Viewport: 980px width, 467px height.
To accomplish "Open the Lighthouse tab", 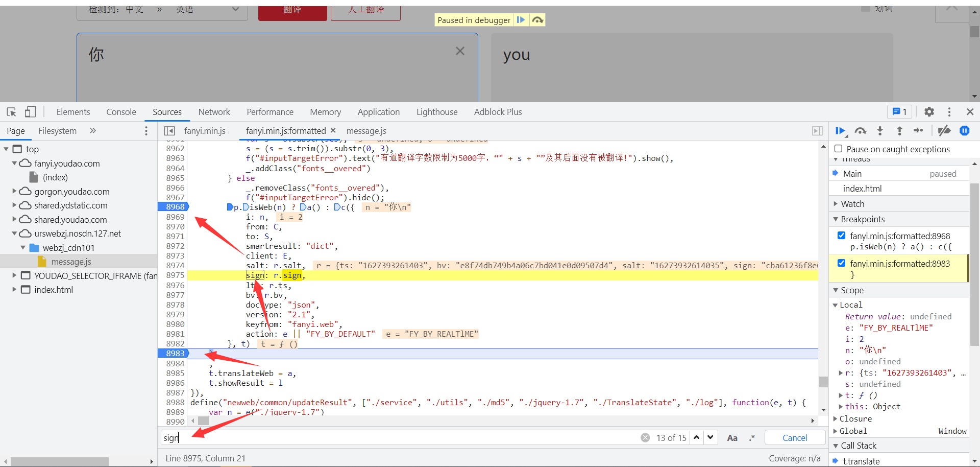I will 437,112.
